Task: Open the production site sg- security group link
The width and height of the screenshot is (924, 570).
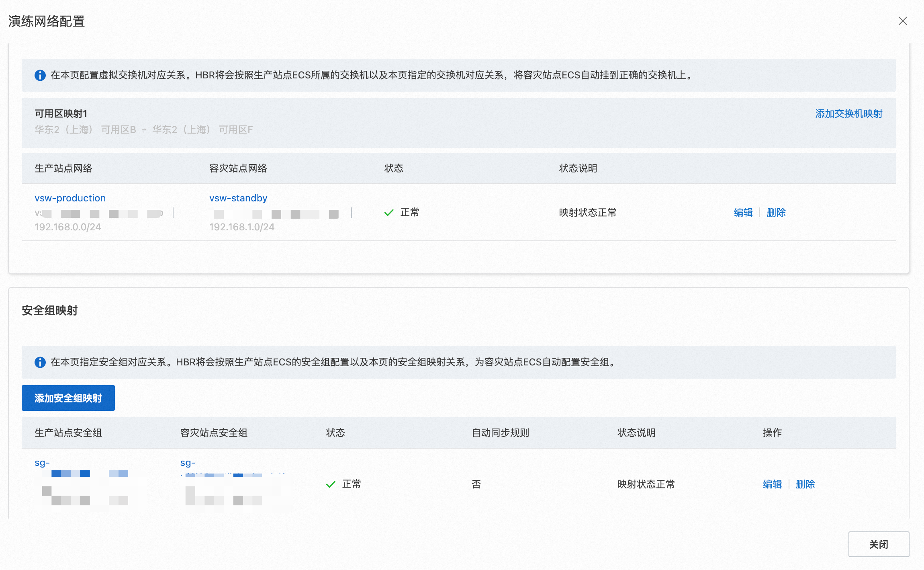Action: pos(42,463)
